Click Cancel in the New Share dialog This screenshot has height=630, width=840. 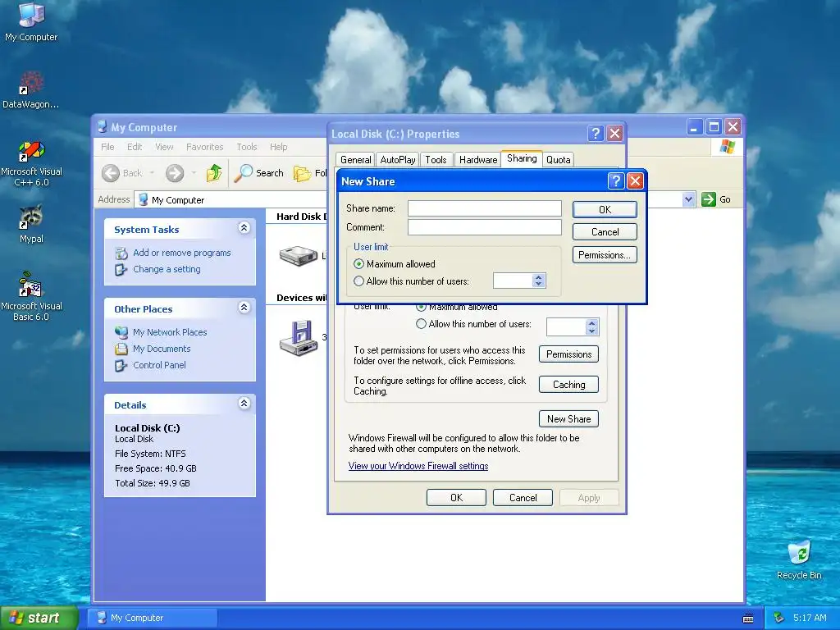click(x=605, y=232)
